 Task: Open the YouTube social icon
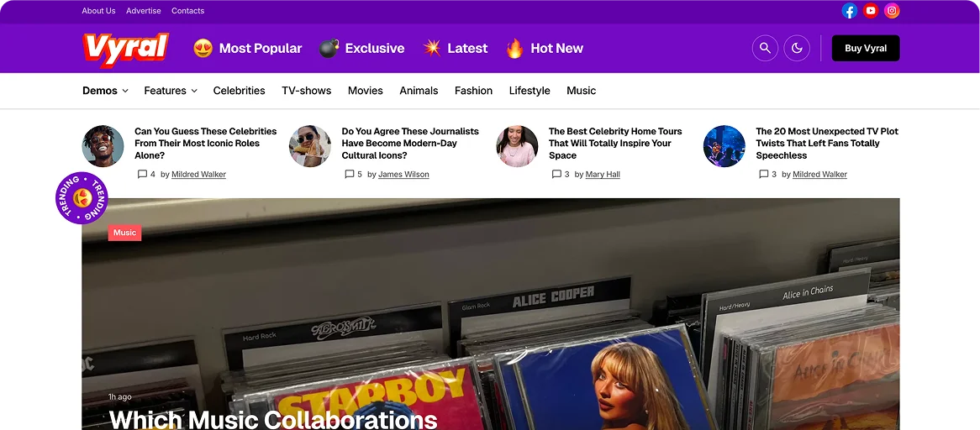click(x=871, y=11)
